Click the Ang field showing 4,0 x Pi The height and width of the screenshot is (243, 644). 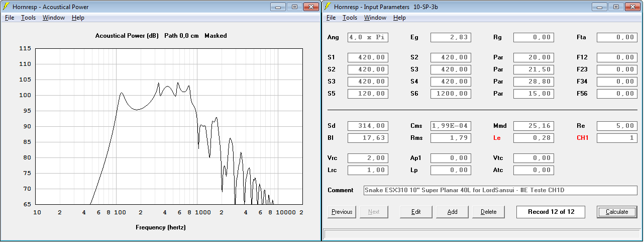tap(368, 37)
